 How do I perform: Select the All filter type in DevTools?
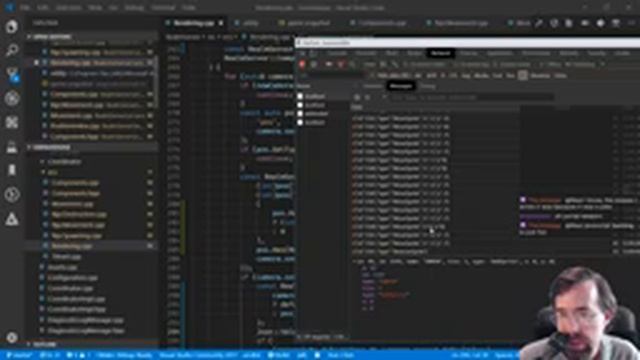coord(418,76)
